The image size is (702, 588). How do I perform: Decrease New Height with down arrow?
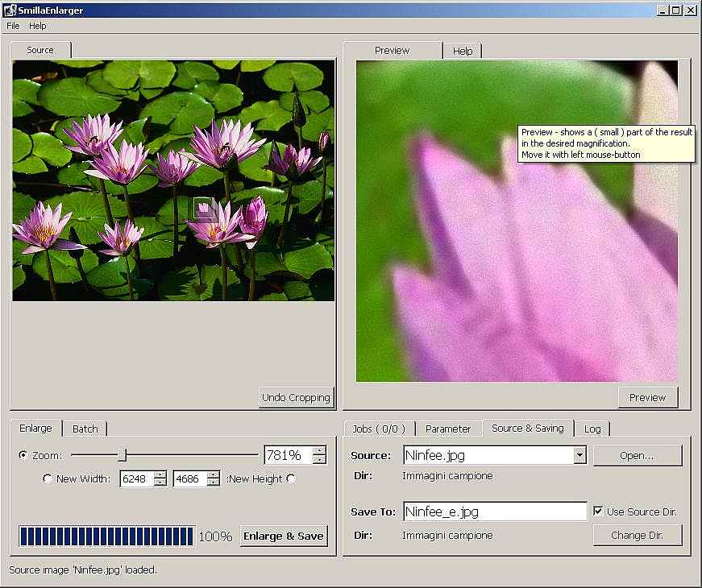pyautogui.click(x=213, y=482)
